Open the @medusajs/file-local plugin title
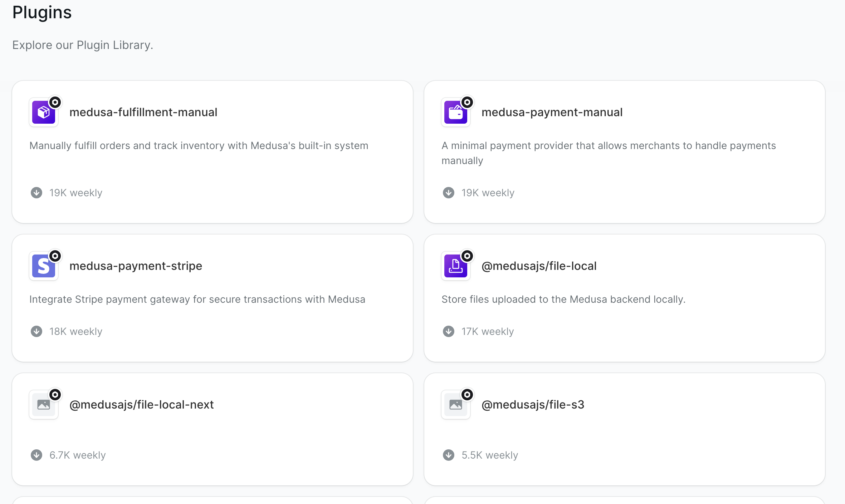Image resolution: width=845 pixels, height=504 pixels. point(539,266)
